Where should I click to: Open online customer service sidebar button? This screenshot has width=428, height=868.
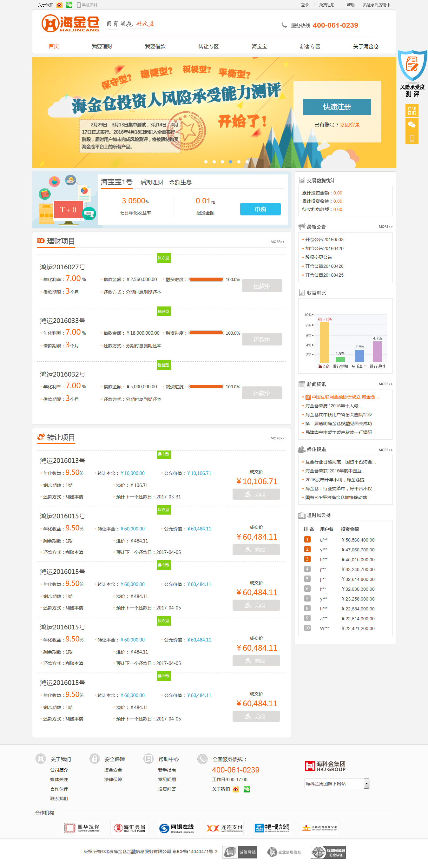[412, 111]
